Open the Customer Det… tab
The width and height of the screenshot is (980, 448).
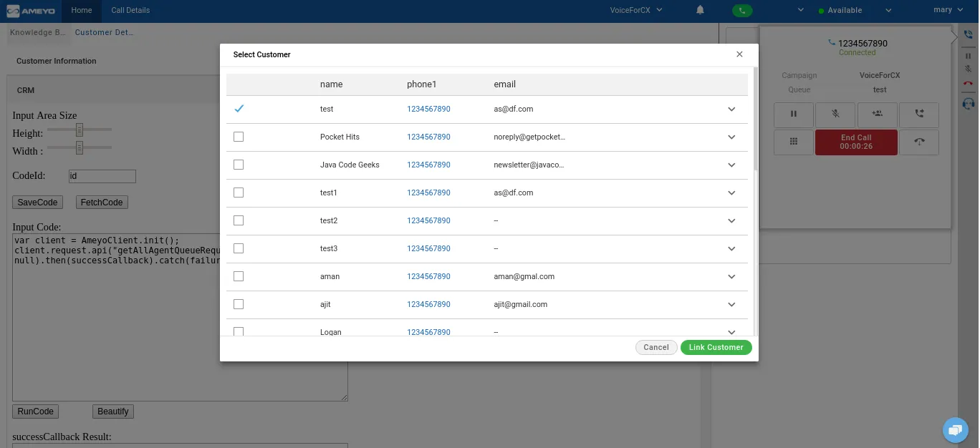coord(104,32)
